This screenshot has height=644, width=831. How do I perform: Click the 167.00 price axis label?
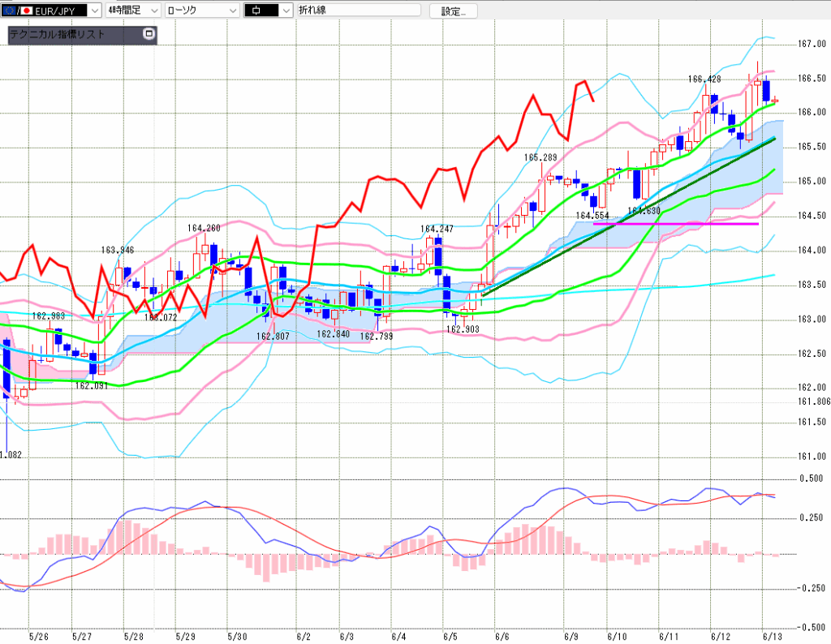(x=812, y=44)
